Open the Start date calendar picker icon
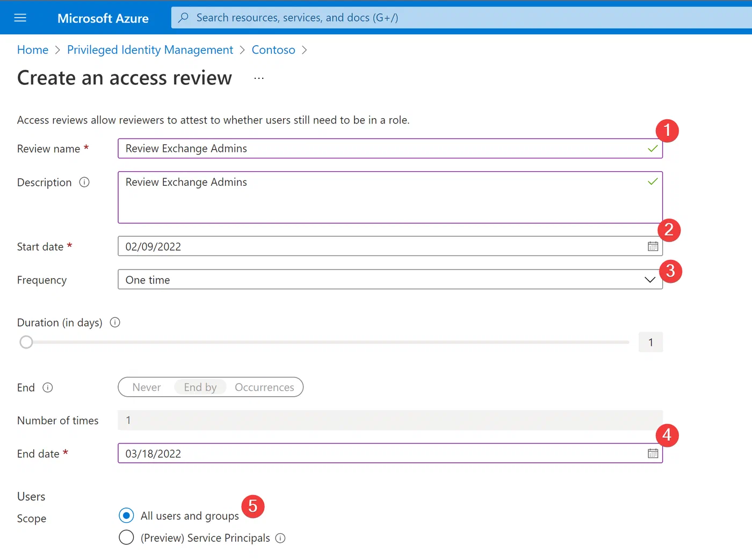 653,246
